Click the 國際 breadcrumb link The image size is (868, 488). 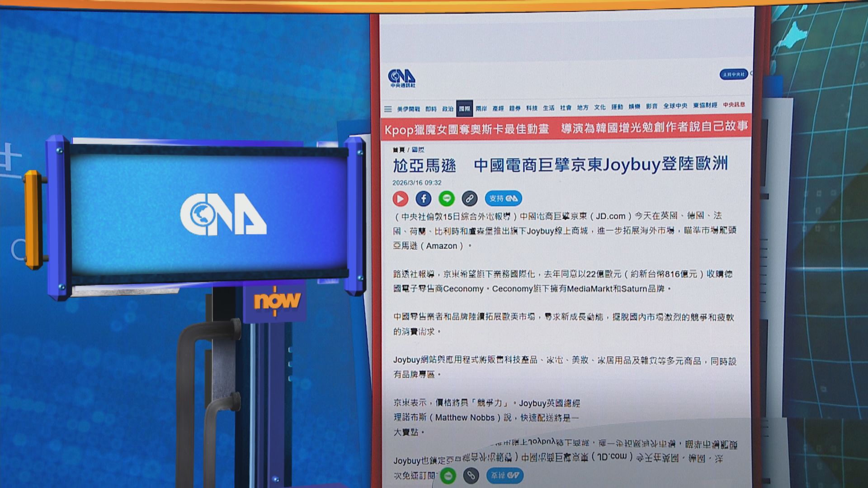click(418, 150)
